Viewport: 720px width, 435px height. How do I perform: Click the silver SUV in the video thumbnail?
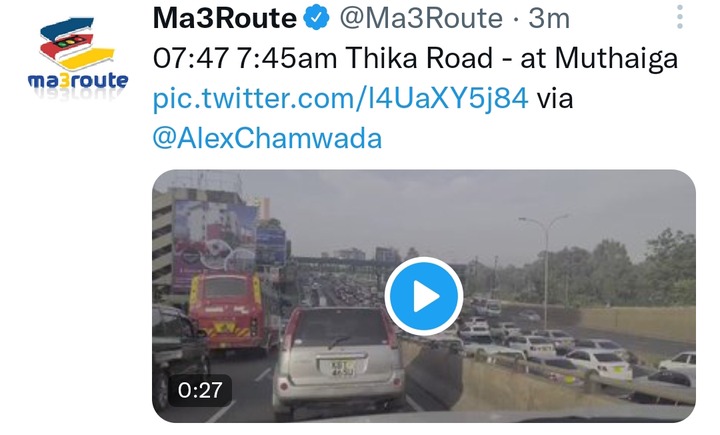point(338,357)
